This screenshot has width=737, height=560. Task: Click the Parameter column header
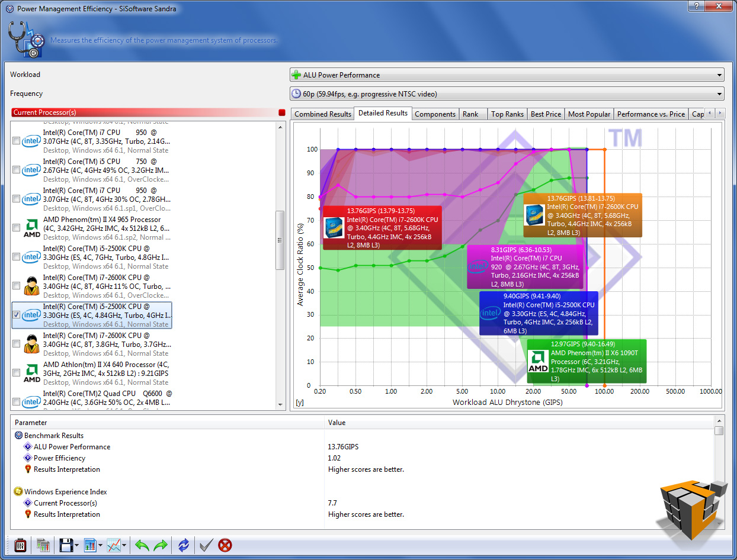tap(168, 423)
